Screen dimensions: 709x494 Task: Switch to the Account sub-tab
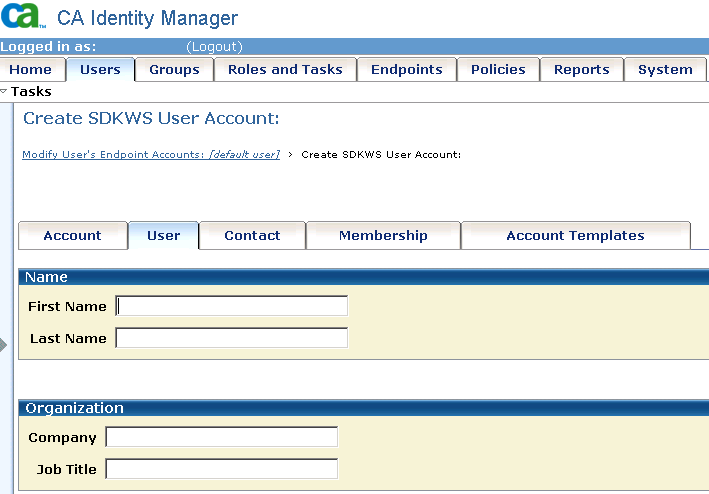click(72, 236)
